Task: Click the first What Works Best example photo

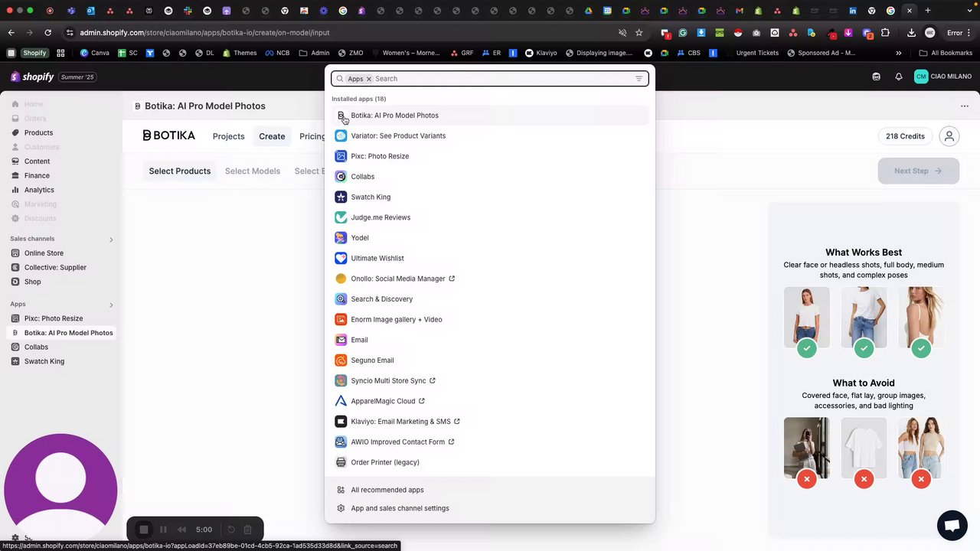Action: (806, 318)
